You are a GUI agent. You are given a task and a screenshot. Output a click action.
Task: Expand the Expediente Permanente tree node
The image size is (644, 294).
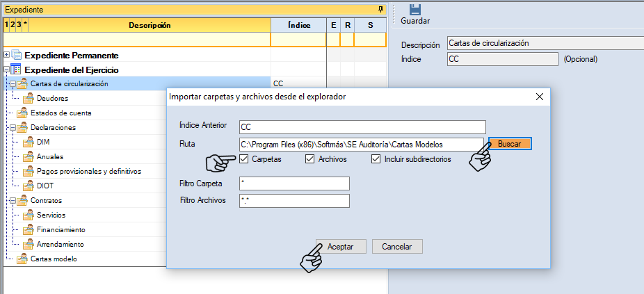tap(6, 55)
